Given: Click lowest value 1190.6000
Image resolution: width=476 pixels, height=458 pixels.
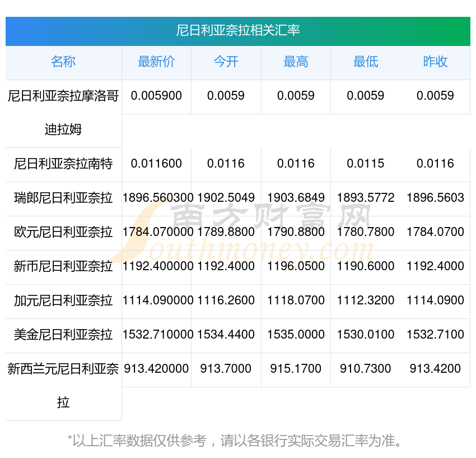Looking at the screenshot, I should click(x=366, y=266).
